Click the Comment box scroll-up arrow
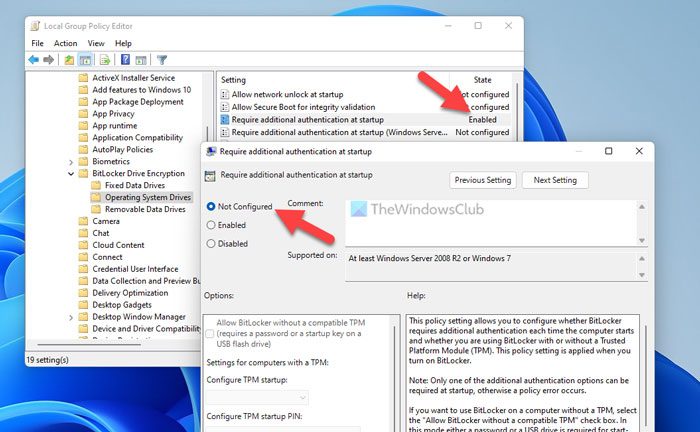 tap(642, 207)
